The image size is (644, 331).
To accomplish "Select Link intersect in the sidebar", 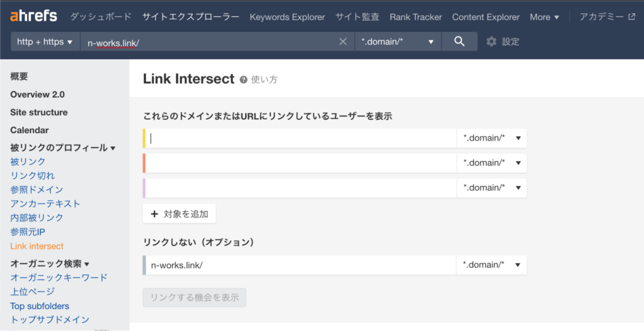I will click(37, 246).
